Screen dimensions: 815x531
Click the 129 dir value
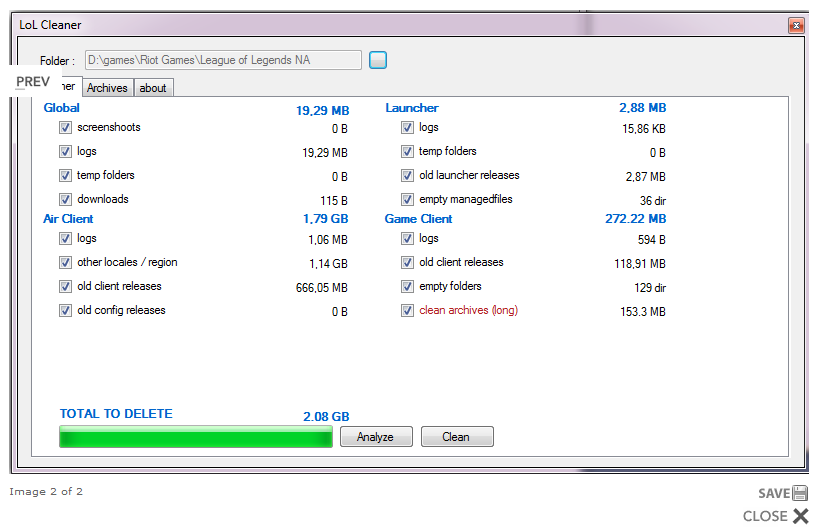pyautogui.click(x=650, y=288)
